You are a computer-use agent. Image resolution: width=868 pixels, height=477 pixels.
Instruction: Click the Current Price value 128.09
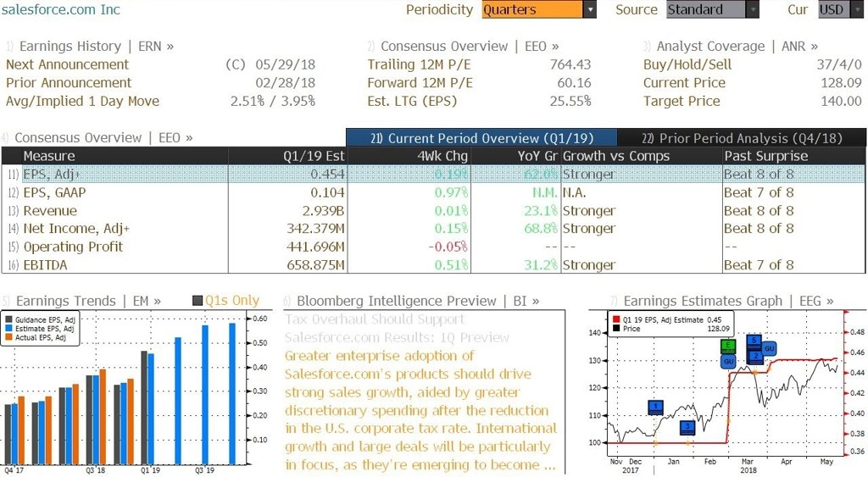tap(841, 83)
